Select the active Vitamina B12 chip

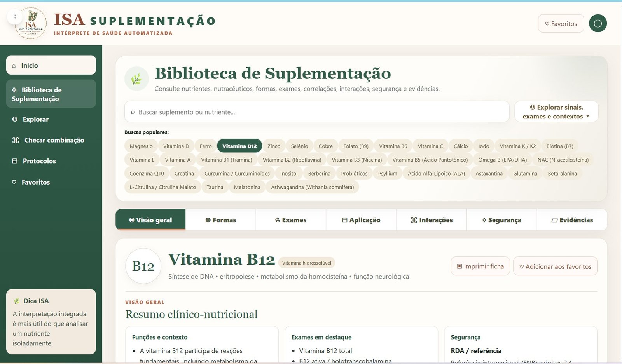[239, 146]
